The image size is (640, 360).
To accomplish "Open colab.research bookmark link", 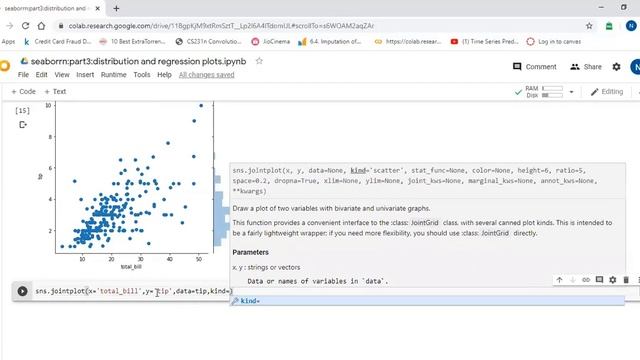I will 408,42.
